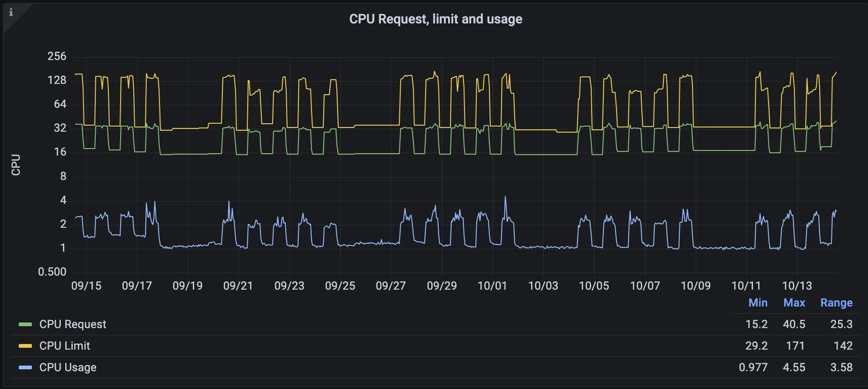Sort the legend by the Max column
Image resolution: width=868 pixels, height=389 pixels.
(794, 303)
